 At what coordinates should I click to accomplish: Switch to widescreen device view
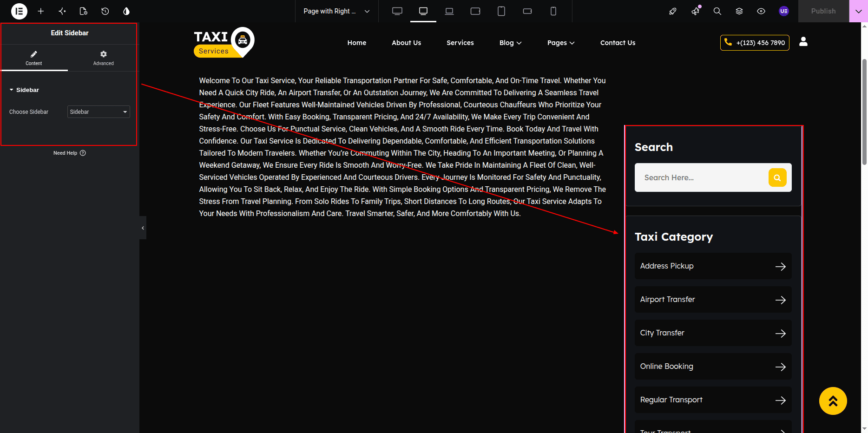(x=397, y=11)
